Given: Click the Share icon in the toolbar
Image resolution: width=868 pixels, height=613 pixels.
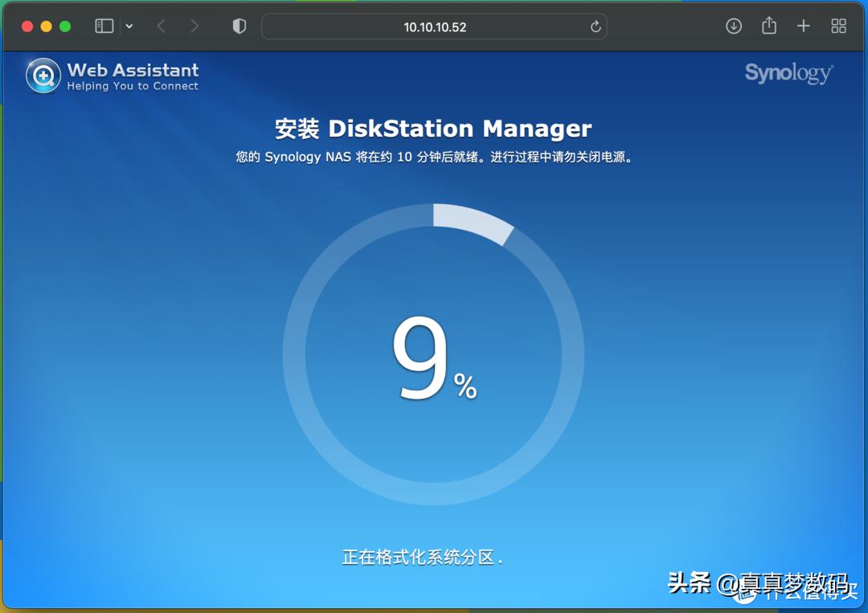Looking at the screenshot, I should coord(768,26).
